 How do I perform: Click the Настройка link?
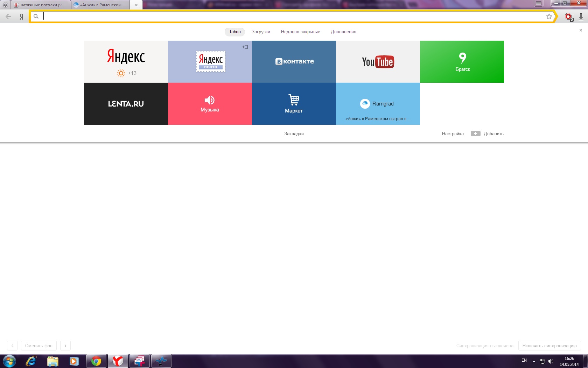453,134
